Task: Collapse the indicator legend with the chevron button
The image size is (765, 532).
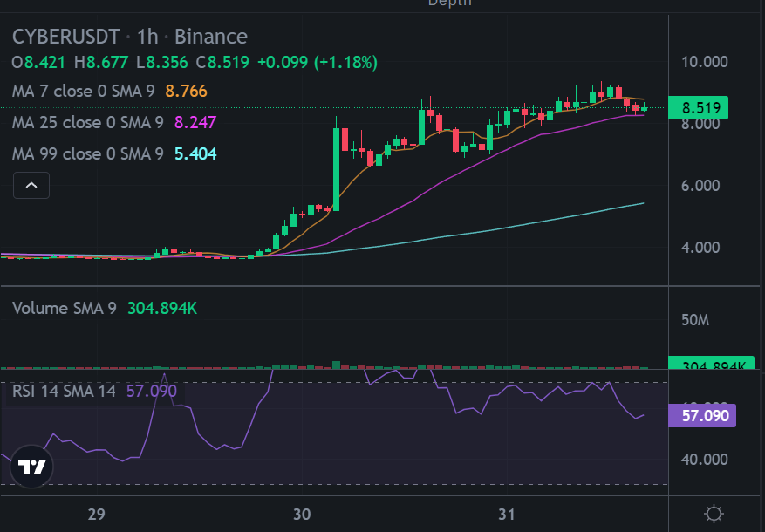Action: [31, 185]
